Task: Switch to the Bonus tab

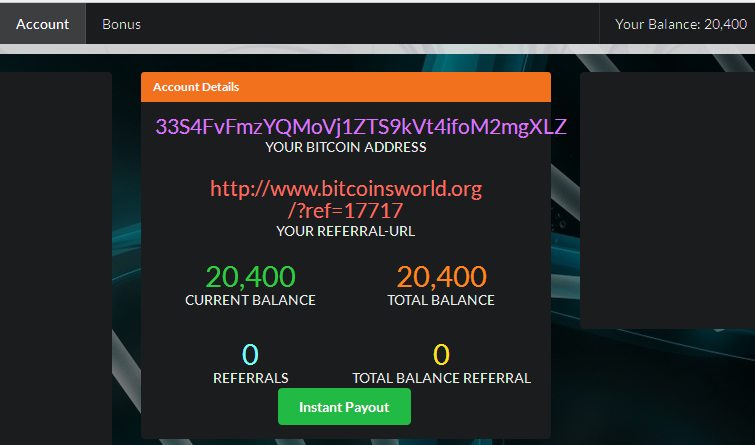Action: click(121, 24)
